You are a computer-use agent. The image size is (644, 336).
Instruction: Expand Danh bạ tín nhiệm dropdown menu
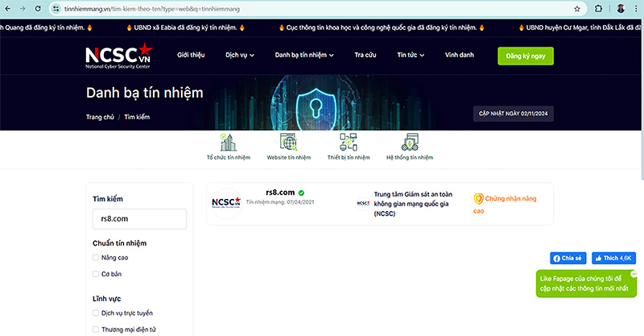pos(304,55)
